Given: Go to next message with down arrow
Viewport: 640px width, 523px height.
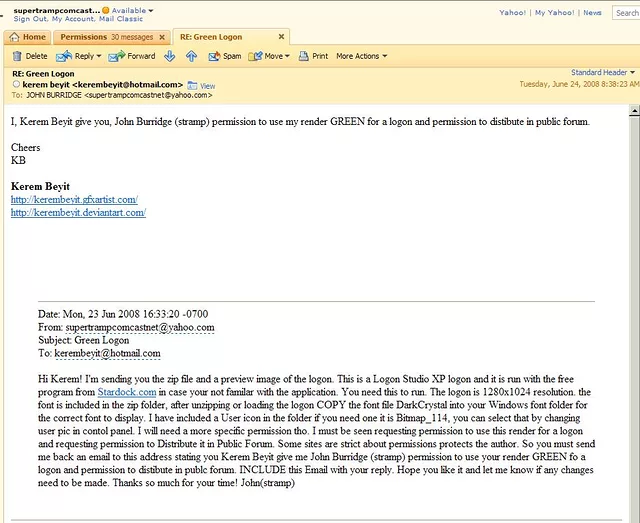Looking at the screenshot, I should click(x=170, y=56).
